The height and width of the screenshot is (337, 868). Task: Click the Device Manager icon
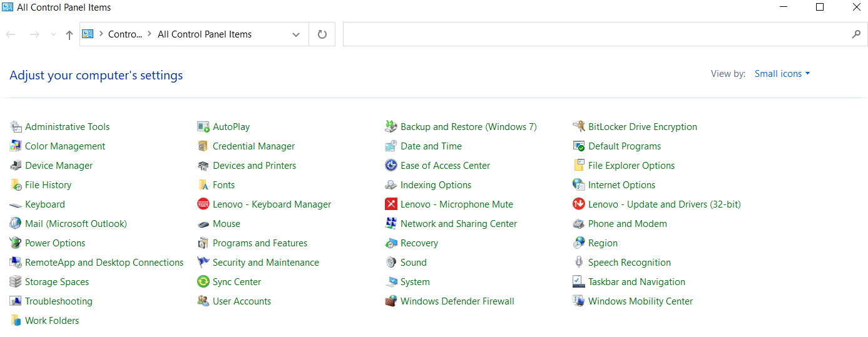point(16,166)
